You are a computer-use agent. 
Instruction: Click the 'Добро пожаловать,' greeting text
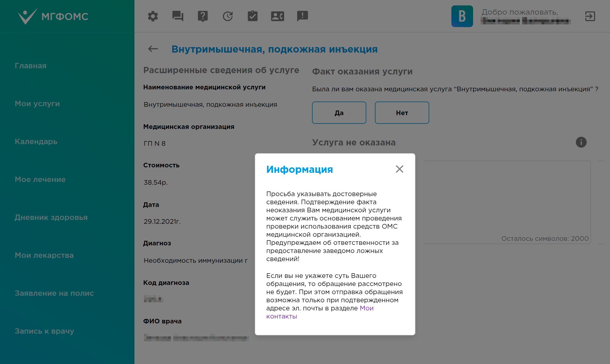(x=520, y=12)
